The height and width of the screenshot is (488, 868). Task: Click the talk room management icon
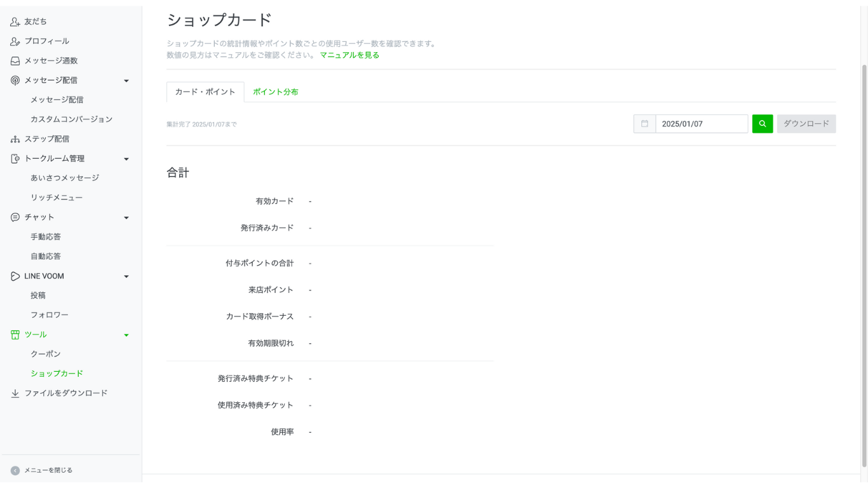[15, 159]
